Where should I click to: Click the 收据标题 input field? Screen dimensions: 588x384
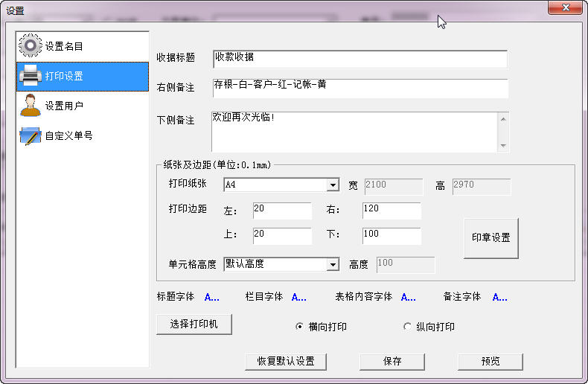click(360, 59)
